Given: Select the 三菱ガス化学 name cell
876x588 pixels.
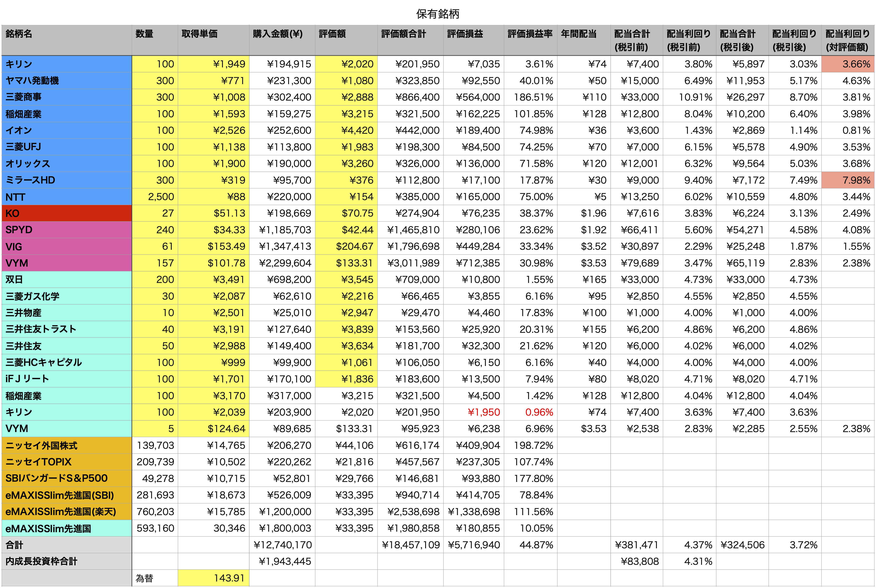Looking at the screenshot, I should [67, 296].
